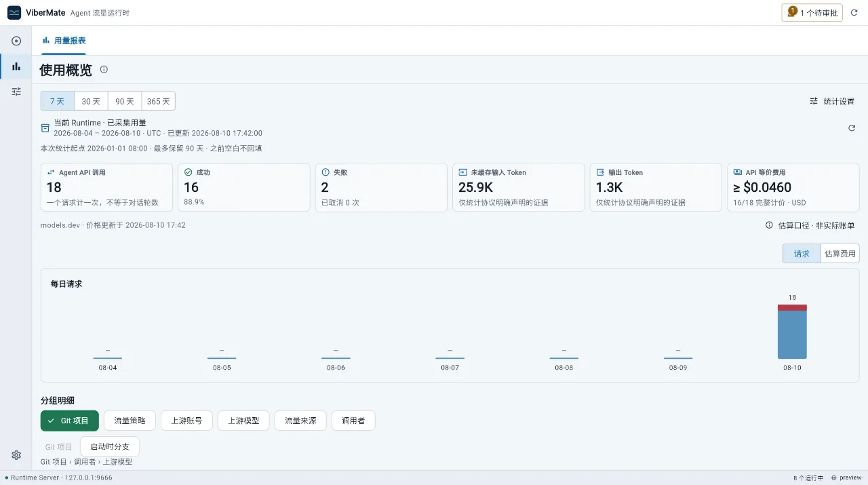
Task: Select the 30 天 range
Action: click(91, 101)
